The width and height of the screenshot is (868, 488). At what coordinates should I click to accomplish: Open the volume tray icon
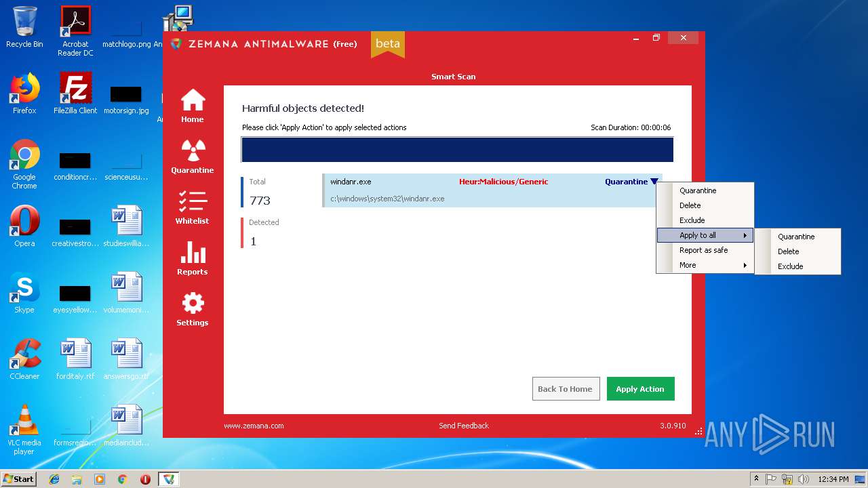click(804, 479)
